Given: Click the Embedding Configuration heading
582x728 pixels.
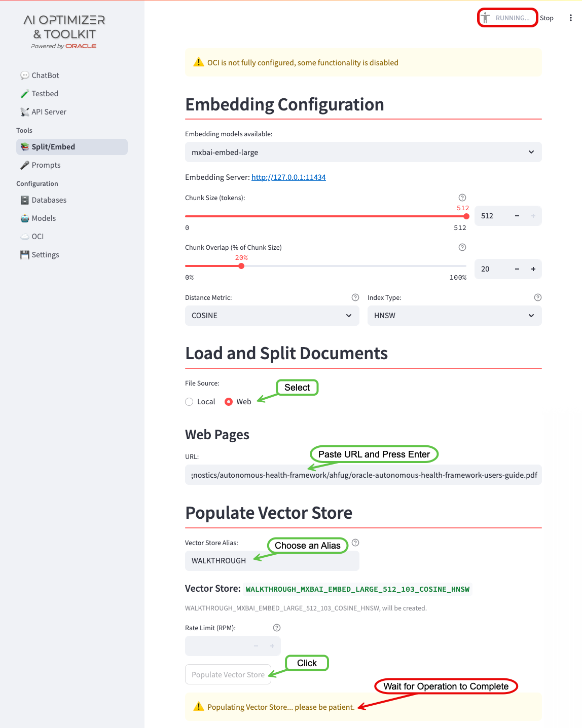Looking at the screenshot, I should (x=284, y=104).
